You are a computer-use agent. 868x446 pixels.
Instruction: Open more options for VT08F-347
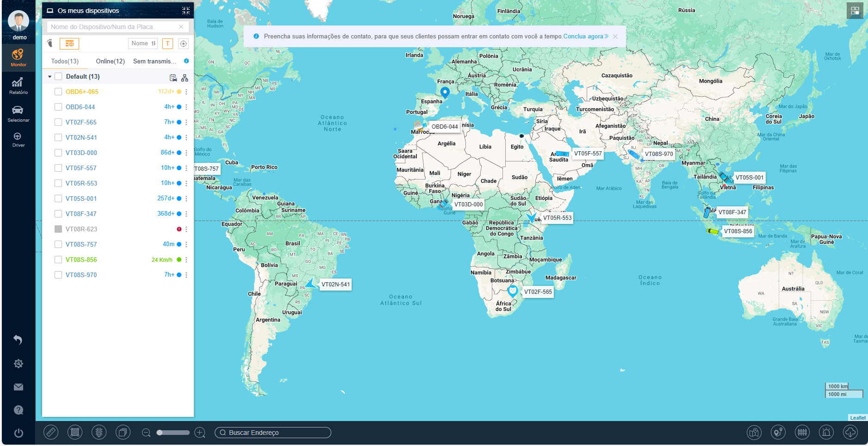(x=186, y=214)
